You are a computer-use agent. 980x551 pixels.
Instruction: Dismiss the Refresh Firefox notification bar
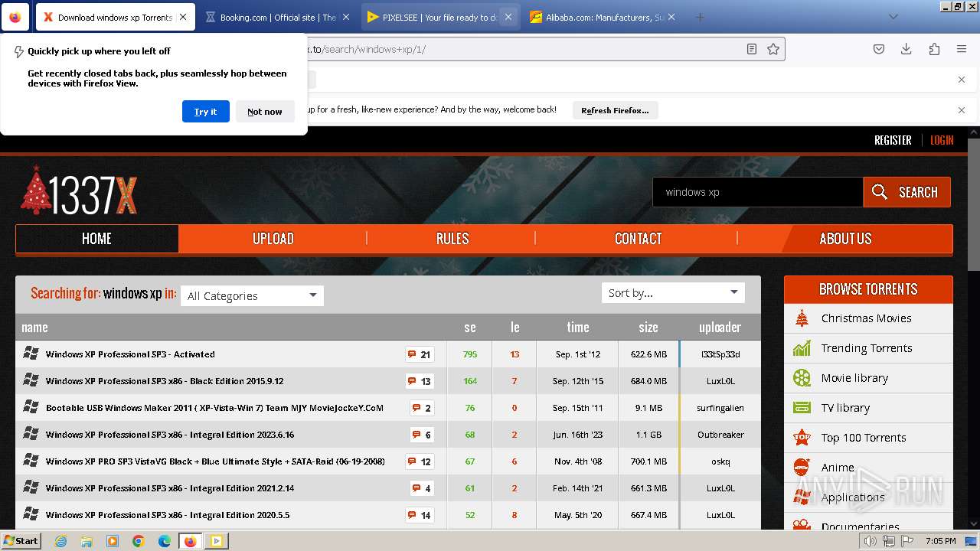962,110
